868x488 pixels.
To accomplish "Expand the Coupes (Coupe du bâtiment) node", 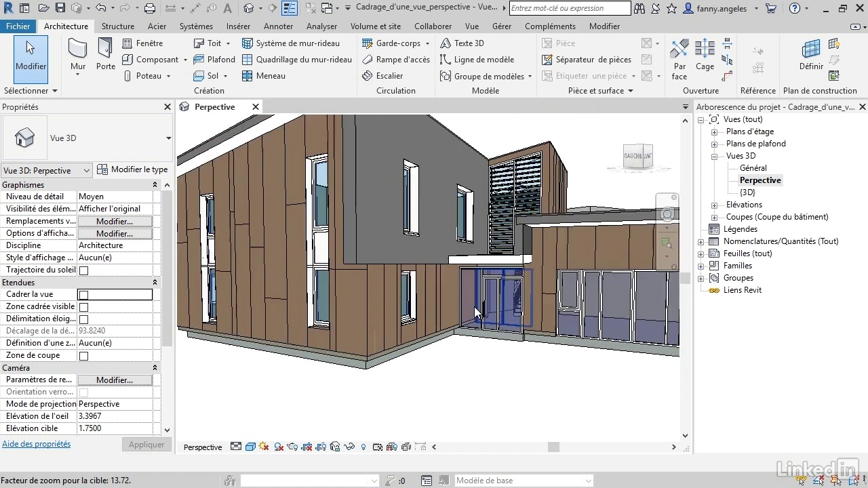I will (x=714, y=217).
